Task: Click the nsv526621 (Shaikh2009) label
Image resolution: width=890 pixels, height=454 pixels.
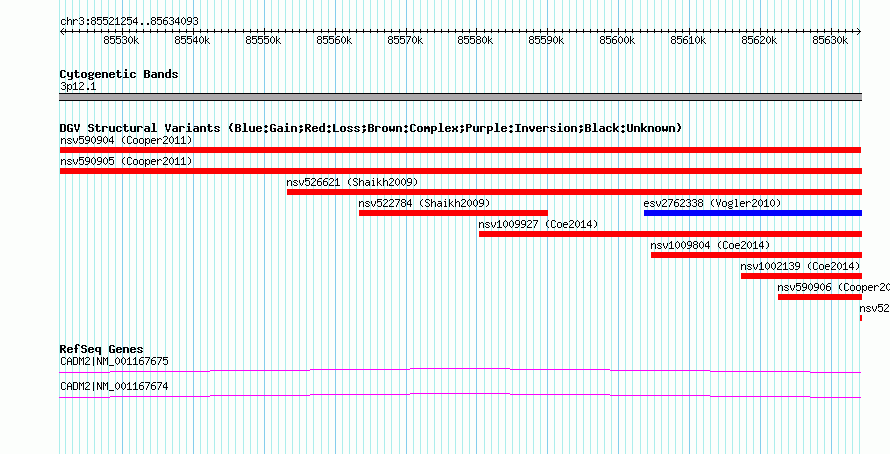Action: tap(352, 182)
